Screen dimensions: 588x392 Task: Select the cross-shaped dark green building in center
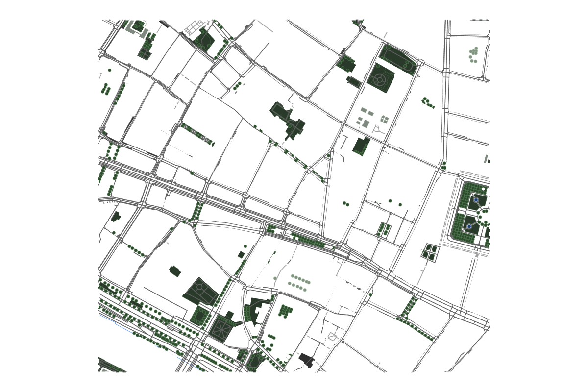click(x=289, y=121)
